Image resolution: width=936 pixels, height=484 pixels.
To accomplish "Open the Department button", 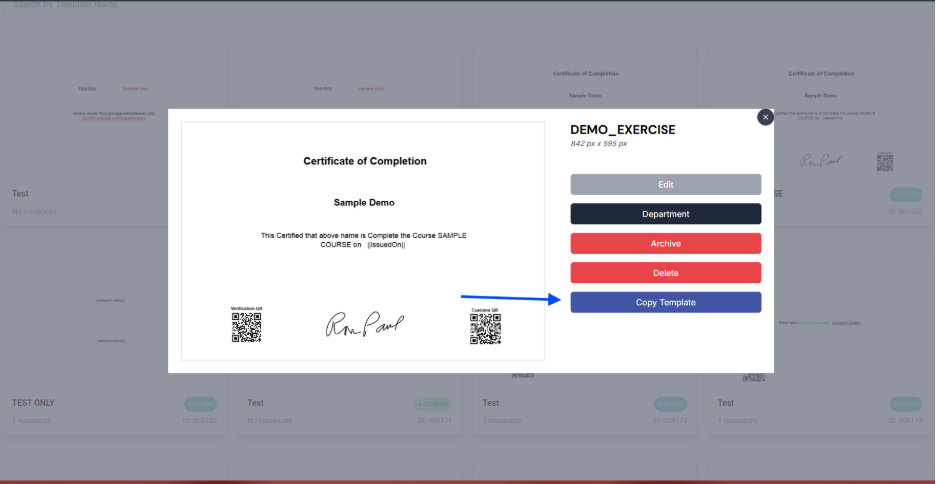I will click(666, 214).
